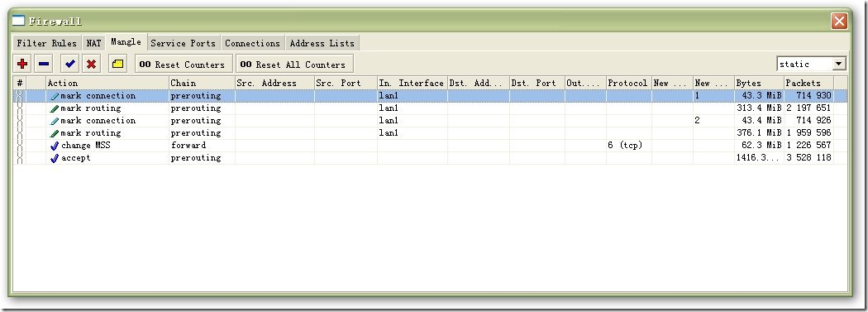Image resolution: width=868 pixels, height=312 pixels.
Task: Click the 3 528 118 packets value
Action: [x=808, y=158]
